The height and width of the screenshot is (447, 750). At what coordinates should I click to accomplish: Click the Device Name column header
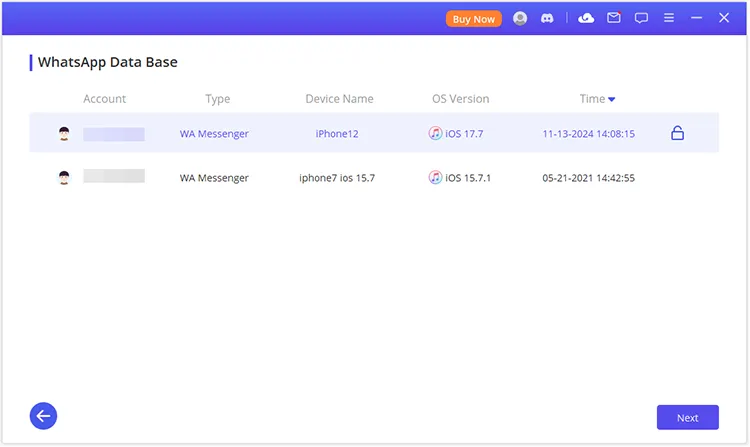(x=339, y=99)
